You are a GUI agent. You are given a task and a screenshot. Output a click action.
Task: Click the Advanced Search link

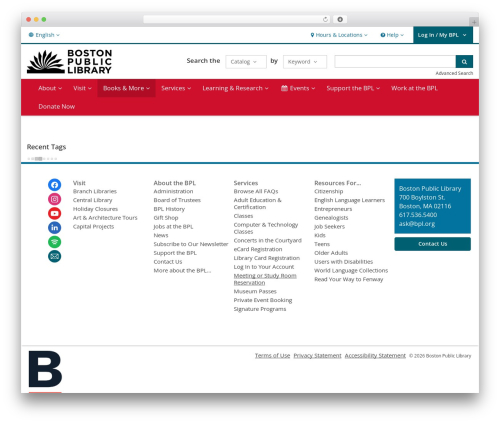coord(454,73)
